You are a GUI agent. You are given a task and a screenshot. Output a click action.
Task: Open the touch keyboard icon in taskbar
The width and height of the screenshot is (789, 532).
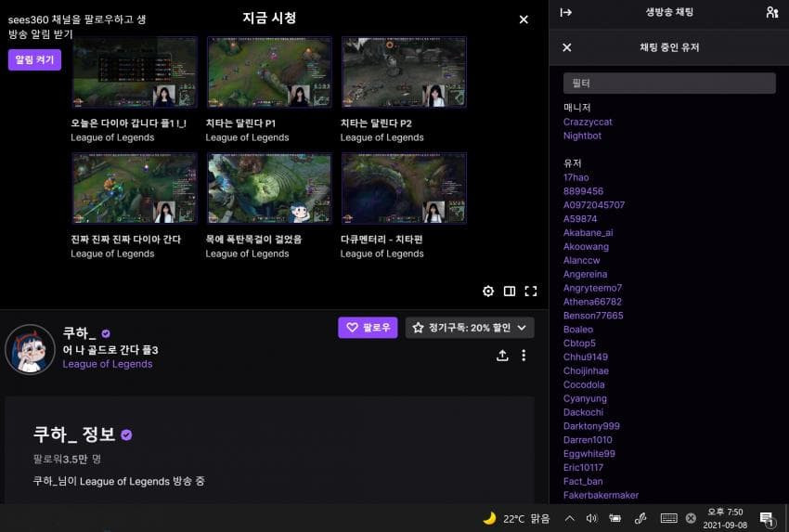668,518
